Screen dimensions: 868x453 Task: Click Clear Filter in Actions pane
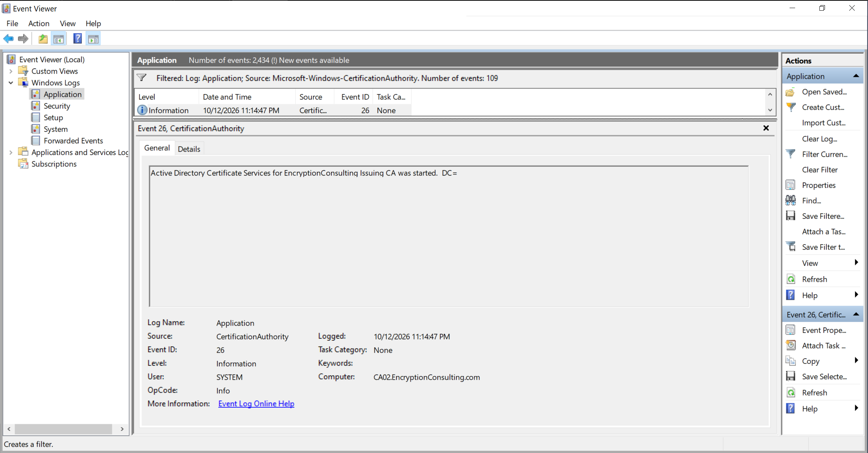[x=820, y=170]
